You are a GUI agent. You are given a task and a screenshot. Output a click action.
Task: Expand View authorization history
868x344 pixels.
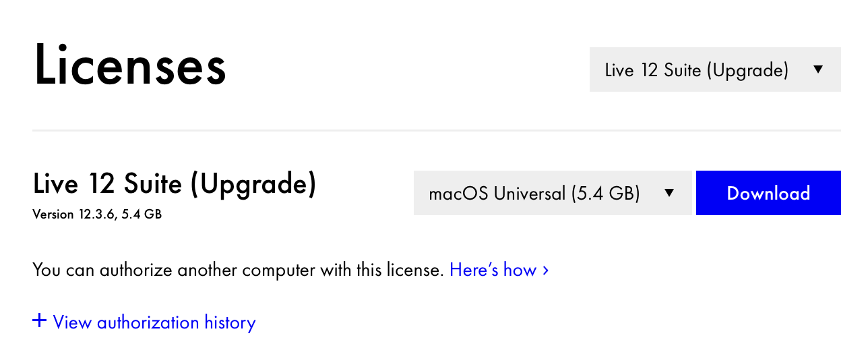pyautogui.click(x=154, y=322)
